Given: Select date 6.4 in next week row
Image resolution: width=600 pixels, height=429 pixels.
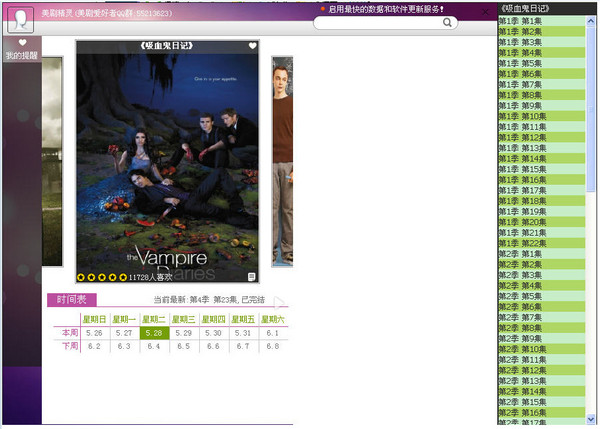Looking at the screenshot, I should pos(154,346).
